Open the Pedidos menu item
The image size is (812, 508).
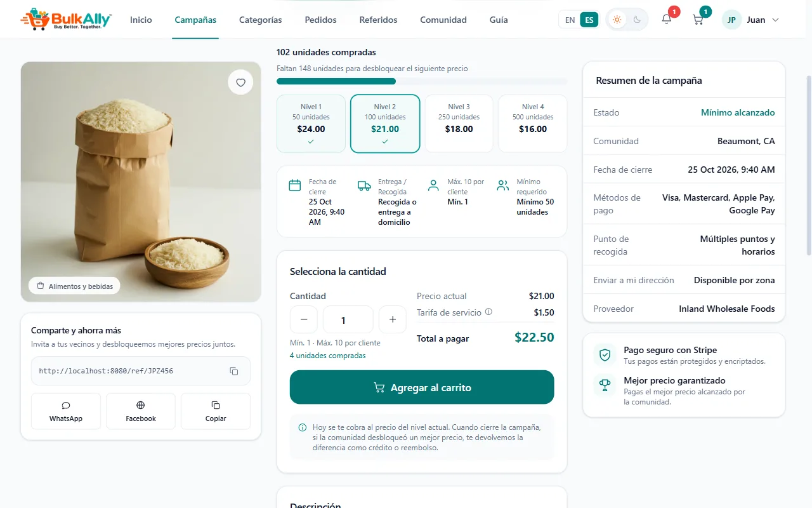point(321,20)
